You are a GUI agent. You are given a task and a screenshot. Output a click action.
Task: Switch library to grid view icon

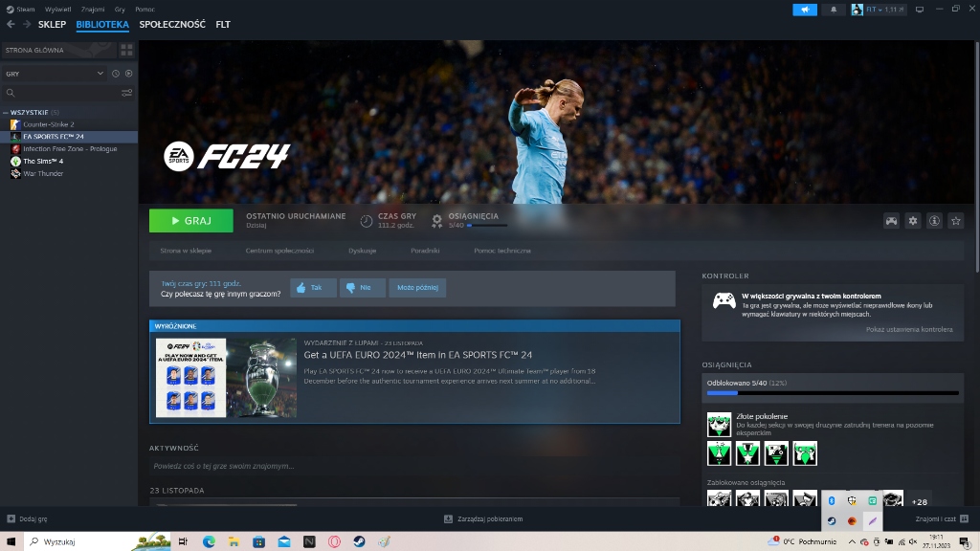pyautogui.click(x=126, y=50)
